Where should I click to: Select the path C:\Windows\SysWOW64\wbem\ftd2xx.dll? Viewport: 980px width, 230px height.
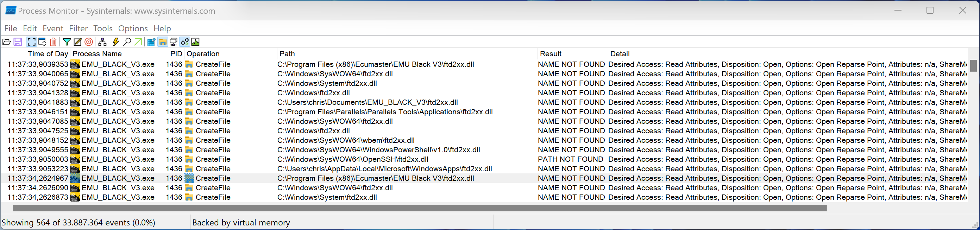(346, 141)
